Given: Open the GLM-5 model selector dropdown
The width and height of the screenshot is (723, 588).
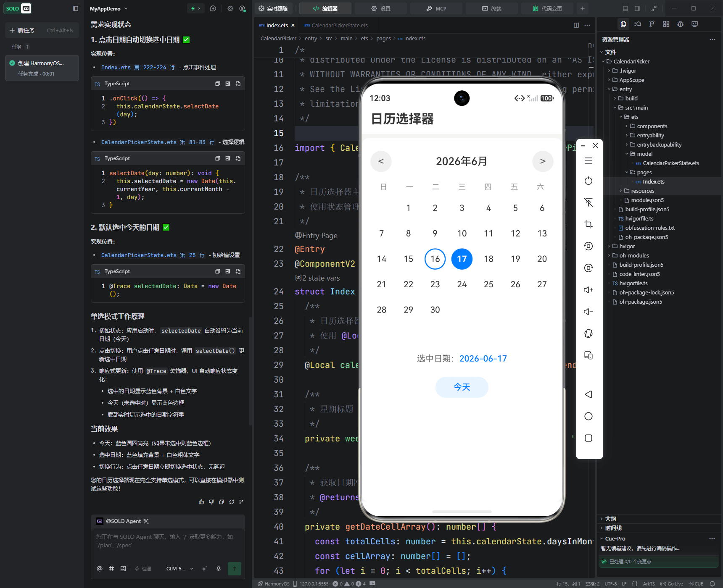Looking at the screenshot, I should tap(180, 569).
